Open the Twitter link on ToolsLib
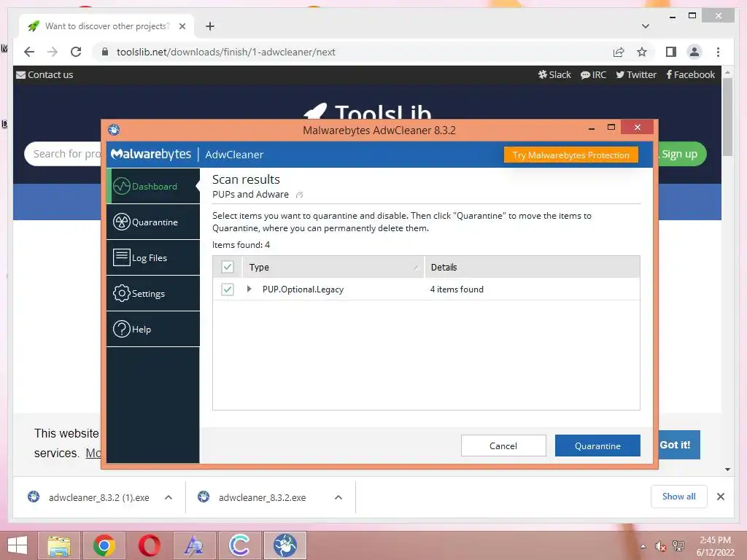747x560 pixels. pyautogui.click(x=636, y=75)
